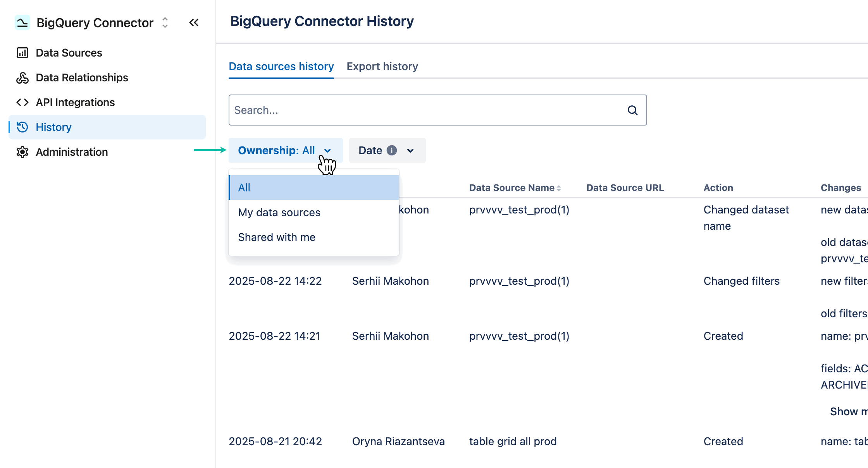Select the Data Relationships icon
The width and height of the screenshot is (868, 468).
pos(23,77)
